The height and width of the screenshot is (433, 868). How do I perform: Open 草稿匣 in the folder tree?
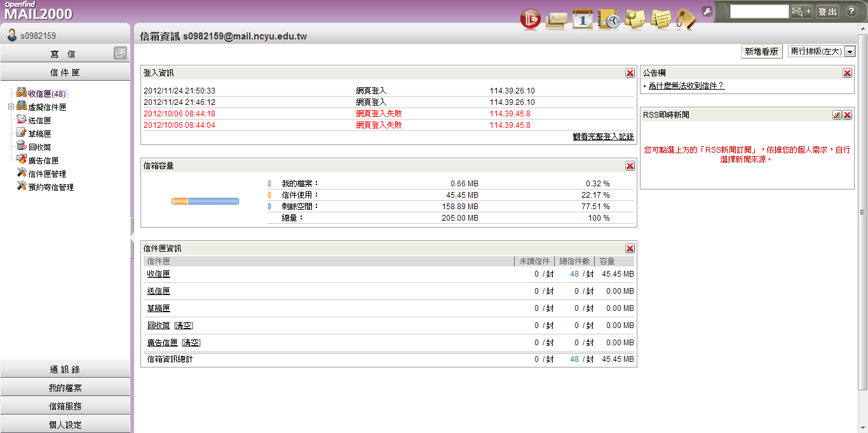pos(39,134)
